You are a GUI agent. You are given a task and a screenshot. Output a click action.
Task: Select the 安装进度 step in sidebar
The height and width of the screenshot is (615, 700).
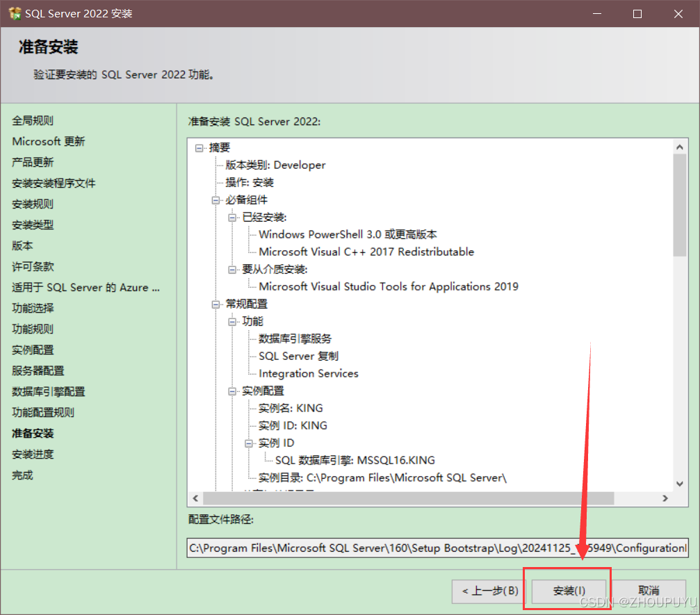33,454
